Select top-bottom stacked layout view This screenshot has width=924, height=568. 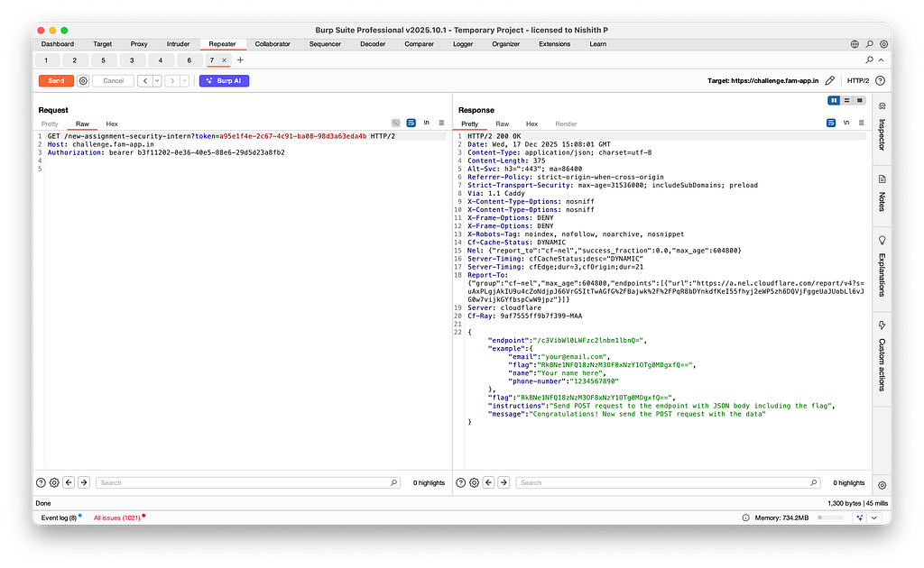click(x=846, y=101)
